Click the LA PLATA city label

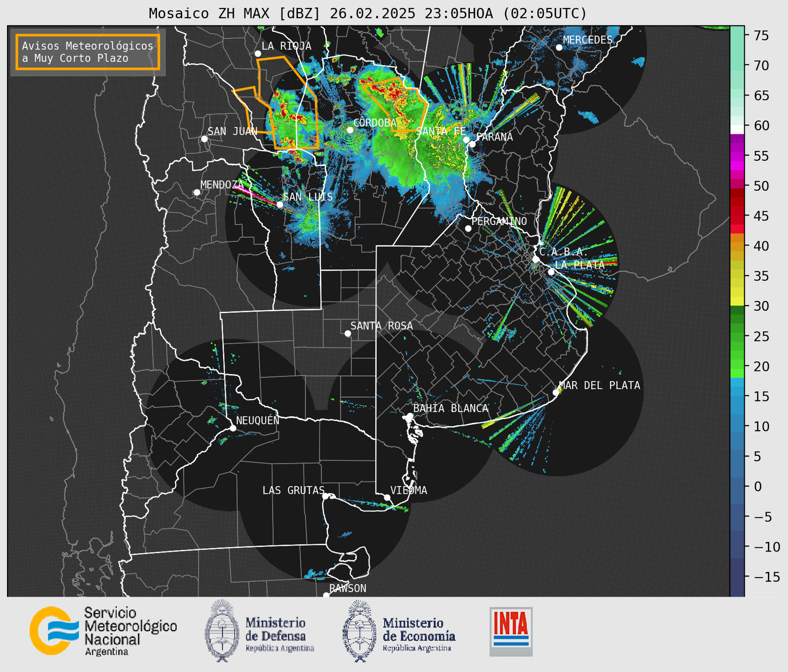point(580,265)
